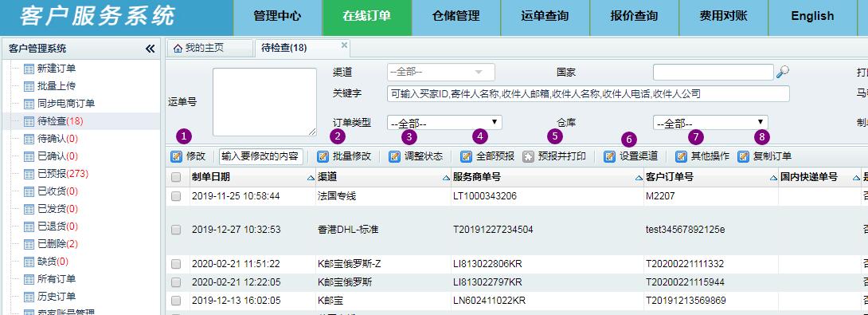Collapse the 客户管理系统 sidebar with double-chevron
The width and height of the screenshot is (868, 315).
tap(150, 49)
